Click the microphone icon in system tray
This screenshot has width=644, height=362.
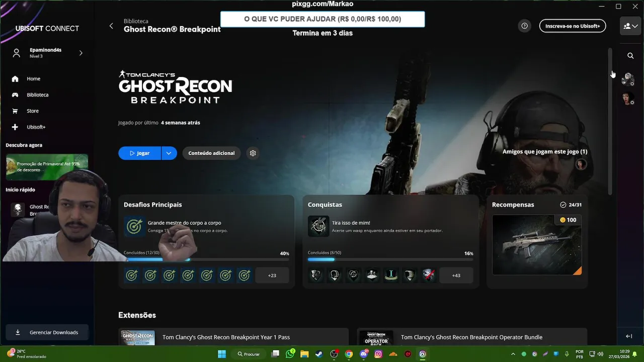[567, 354]
